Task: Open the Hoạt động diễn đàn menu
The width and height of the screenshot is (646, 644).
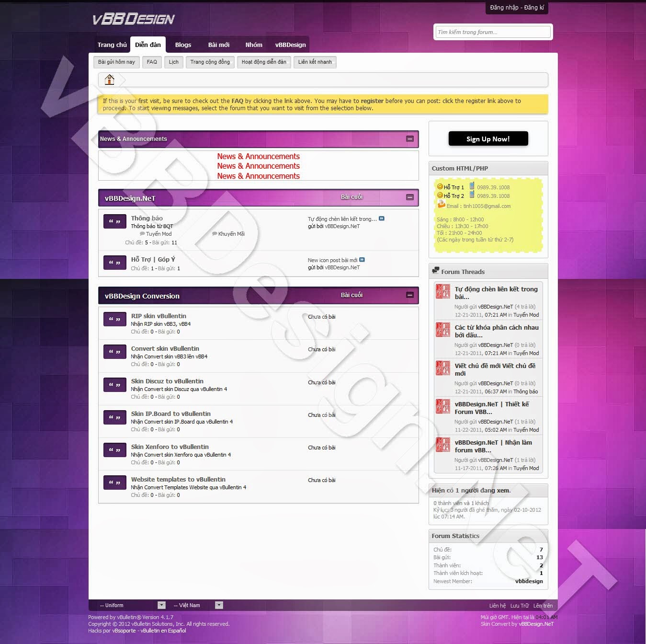Action: pos(264,62)
